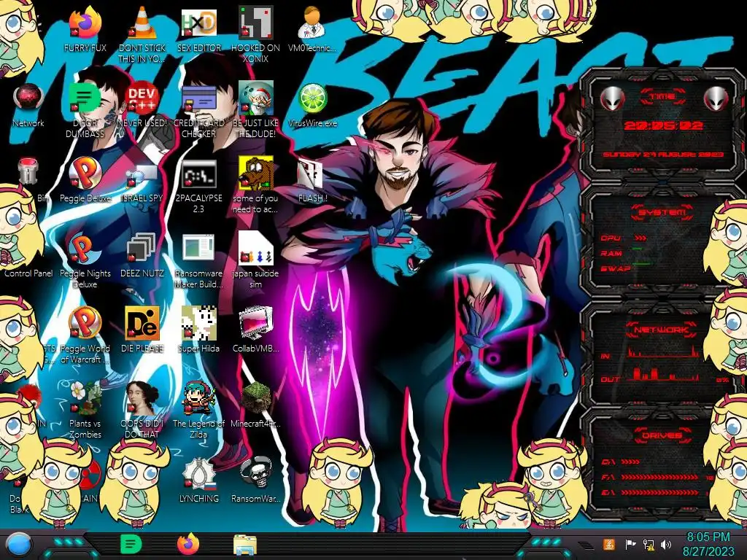Launch Plants vs Zombies
The image size is (747, 560).
pos(85,399)
